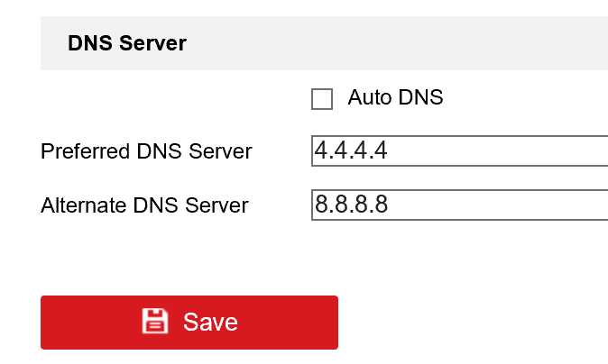Click the Alternate DNS Server label
The height and width of the screenshot is (364, 608).
(x=144, y=205)
